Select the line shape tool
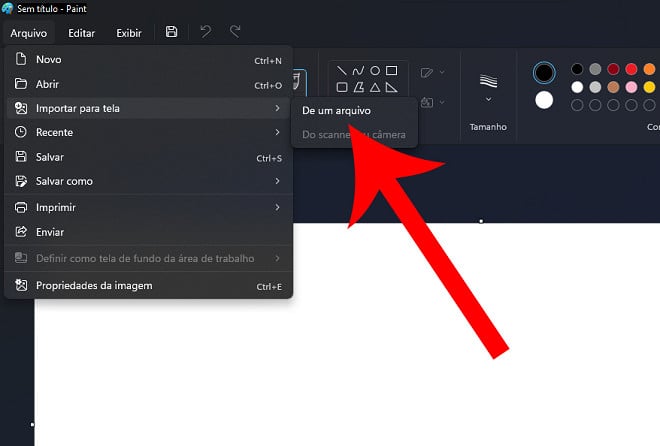Screen dimensions: 660x446 [342, 71]
